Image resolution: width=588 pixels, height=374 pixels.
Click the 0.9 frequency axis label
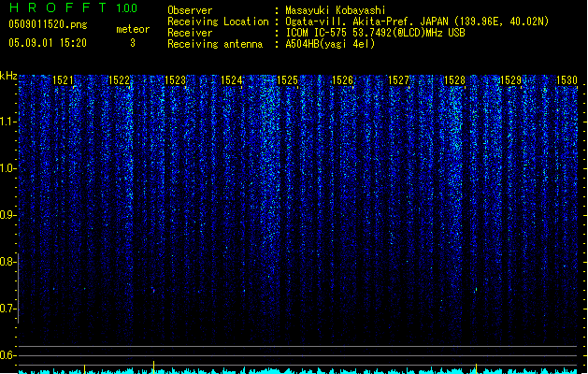pyautogui.click(x=8, y=215)
